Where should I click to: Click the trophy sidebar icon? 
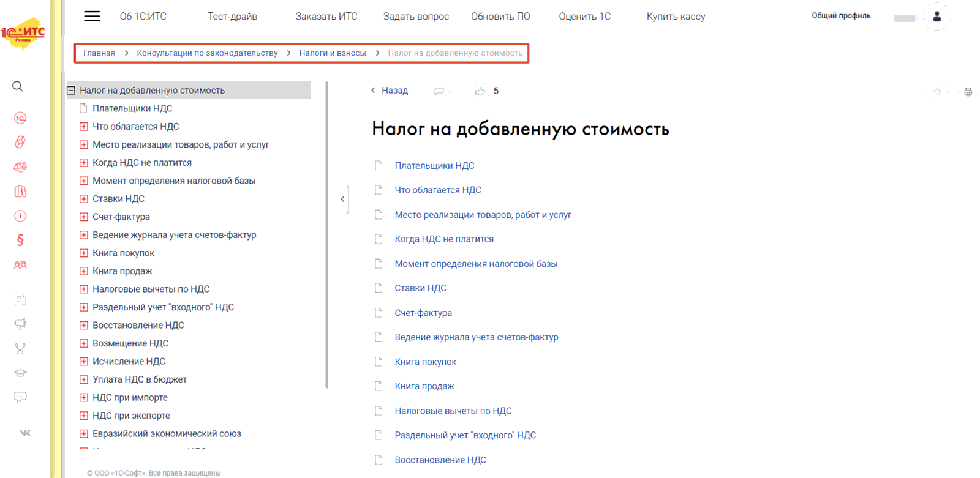pyautogui.click(x=20, y=348)
